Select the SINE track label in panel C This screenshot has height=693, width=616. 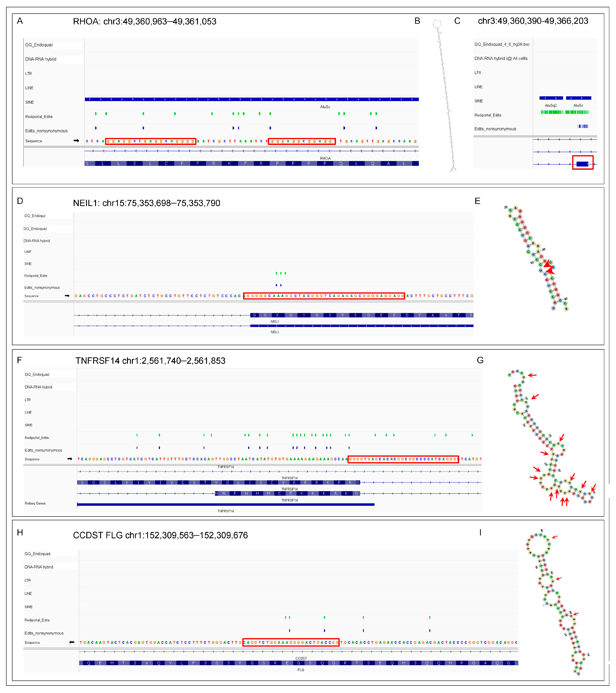(479, 101)
